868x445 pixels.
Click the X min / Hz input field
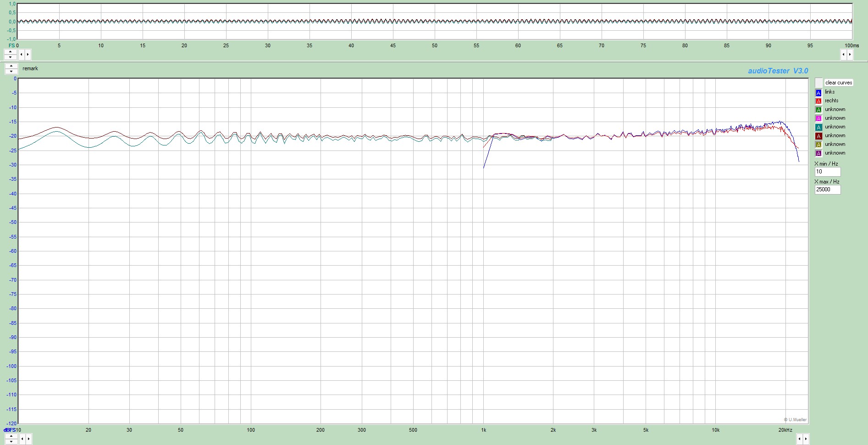tap(828, 172)
